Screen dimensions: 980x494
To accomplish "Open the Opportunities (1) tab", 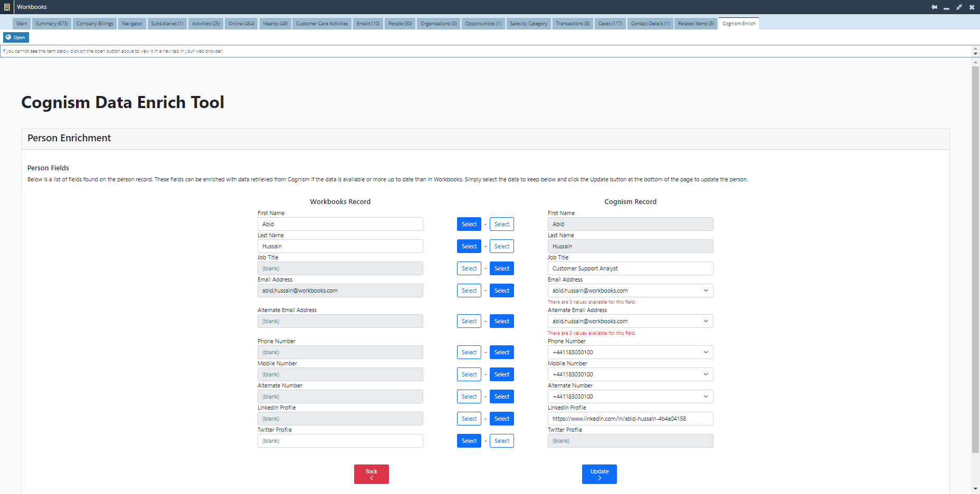I will pos(483,24).
